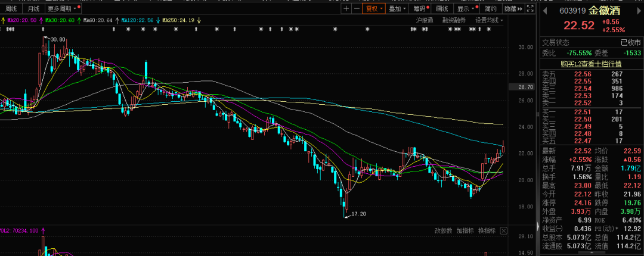
Task: Click the 交易状态 已收市 status row
Action: (x=591, y=42)
